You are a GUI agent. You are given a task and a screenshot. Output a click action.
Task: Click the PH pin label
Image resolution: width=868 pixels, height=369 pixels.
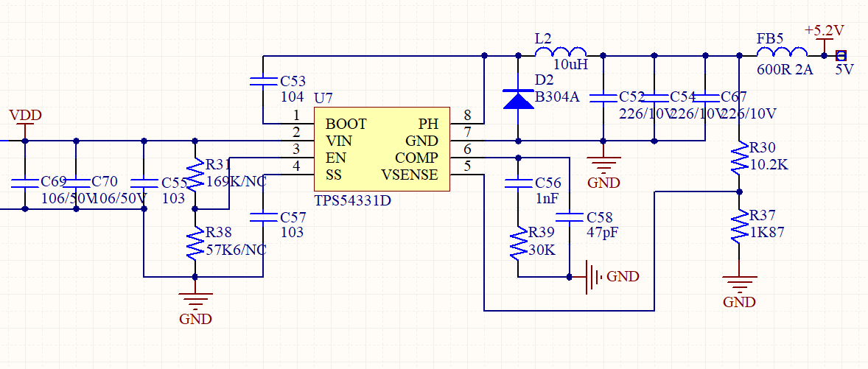(x=428, y=124)
